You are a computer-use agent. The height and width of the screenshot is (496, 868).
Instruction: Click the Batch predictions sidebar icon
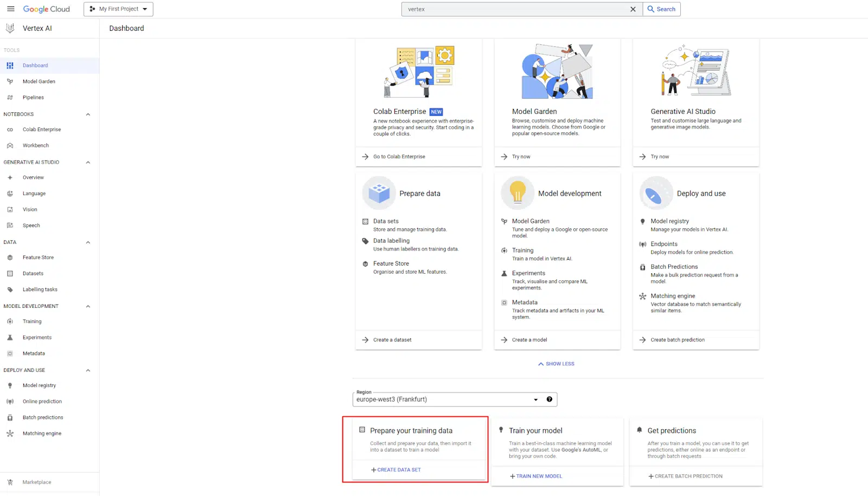pyautogui.click(x=10, y=417)
